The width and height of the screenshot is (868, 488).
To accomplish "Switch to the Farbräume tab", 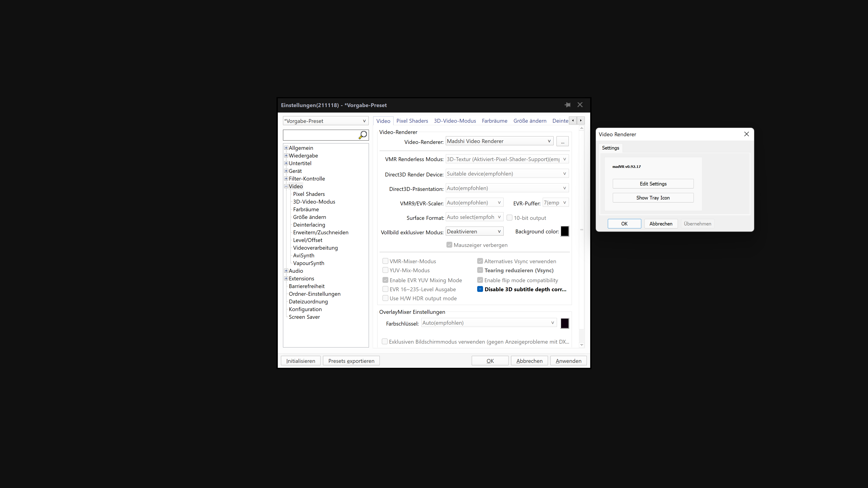I will (494, 121).
